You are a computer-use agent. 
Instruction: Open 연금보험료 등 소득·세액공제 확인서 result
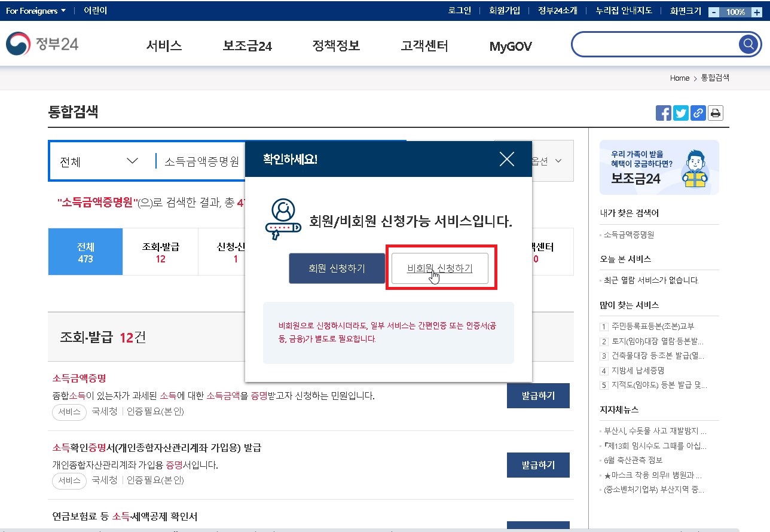click(124, 516)
